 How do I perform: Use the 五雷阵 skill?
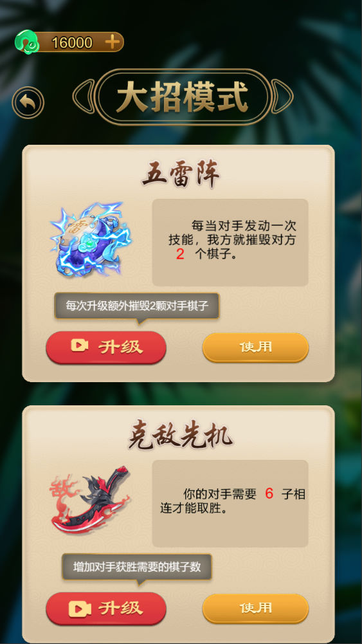[x=255, y=347]
